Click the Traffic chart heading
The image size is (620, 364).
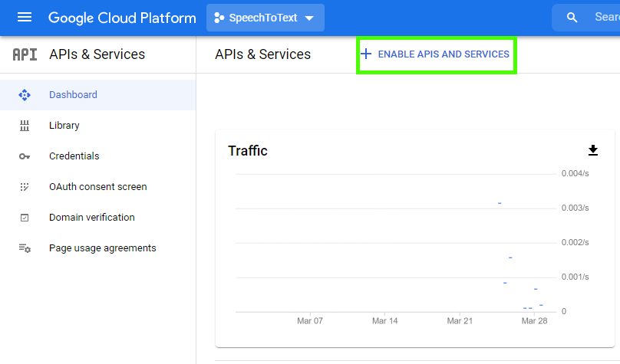point(248,151)
